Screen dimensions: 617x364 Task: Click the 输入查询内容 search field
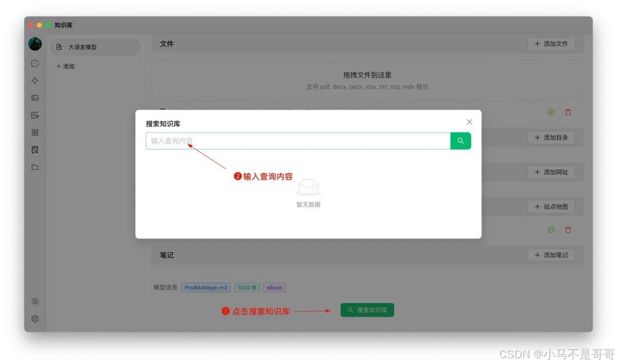[298, 141]
